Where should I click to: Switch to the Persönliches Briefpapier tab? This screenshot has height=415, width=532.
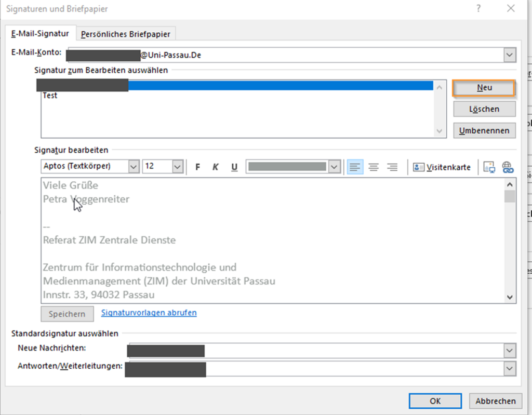[126, 34]
